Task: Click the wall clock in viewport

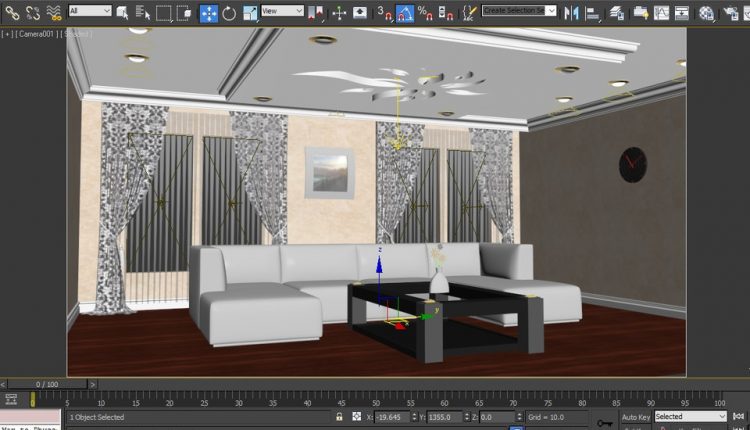Action: [633, 165]
